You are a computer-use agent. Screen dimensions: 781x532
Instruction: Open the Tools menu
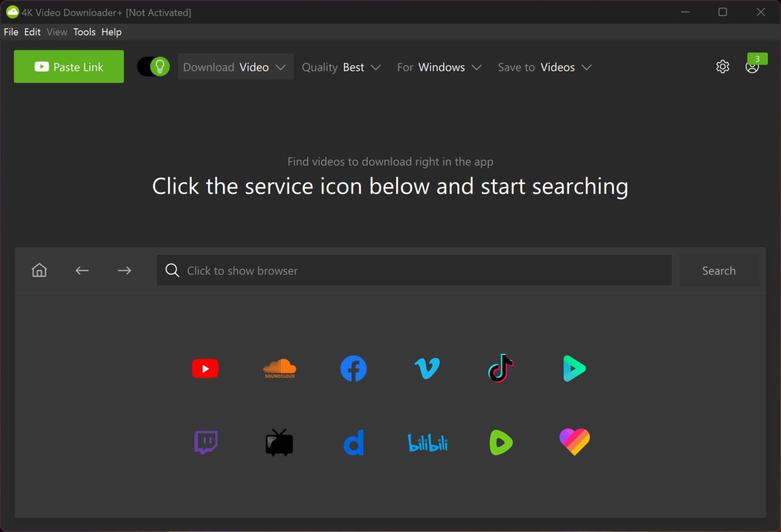84,32
